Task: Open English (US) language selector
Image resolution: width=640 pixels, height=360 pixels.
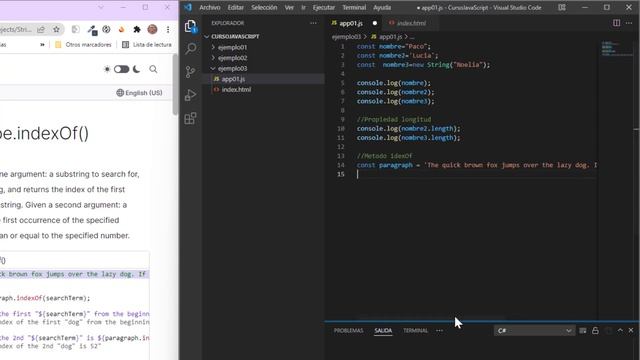Action: [139, 93]
